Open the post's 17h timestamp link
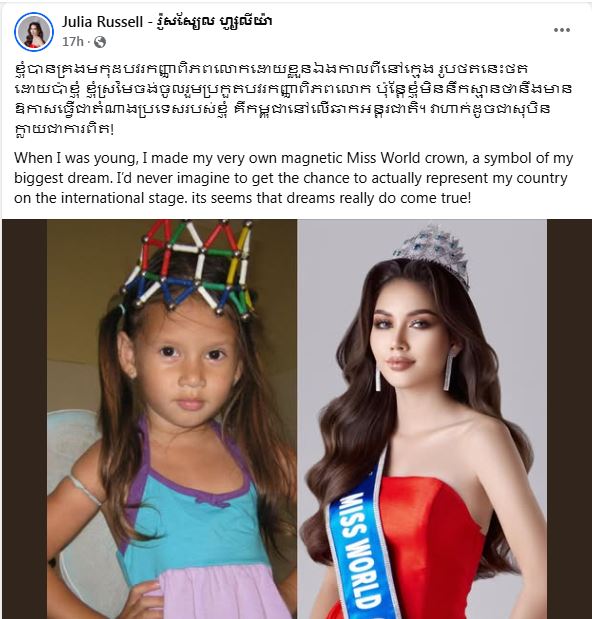 tap(73, 41)
